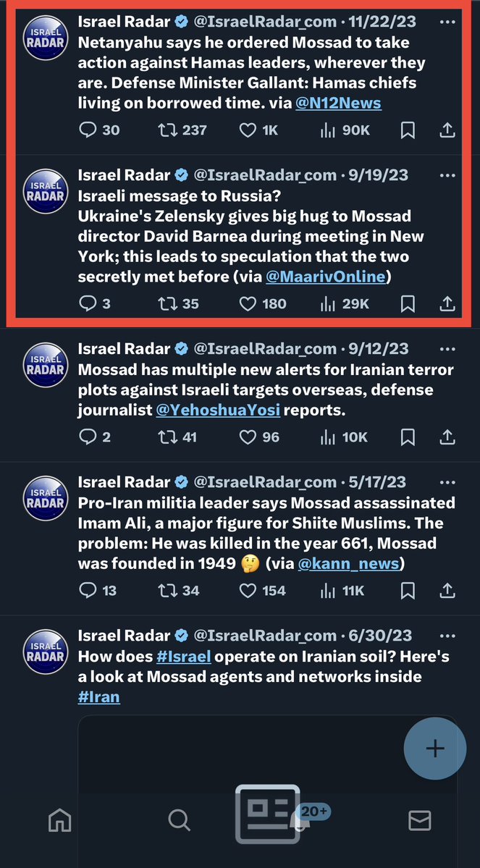Go to the Home tab
This screenshot has height=868, width=480.
[59, 820]
